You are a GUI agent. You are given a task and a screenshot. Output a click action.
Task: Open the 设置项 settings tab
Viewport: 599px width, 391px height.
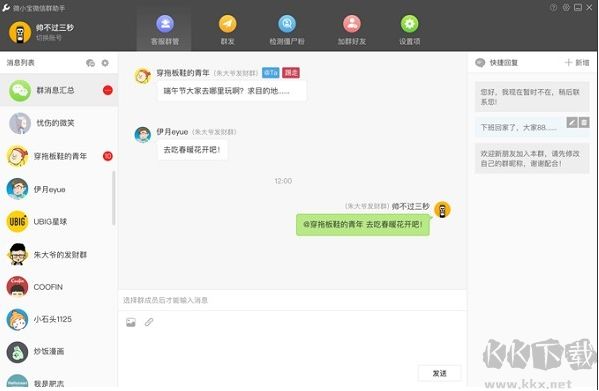click(x=410, y=30)
